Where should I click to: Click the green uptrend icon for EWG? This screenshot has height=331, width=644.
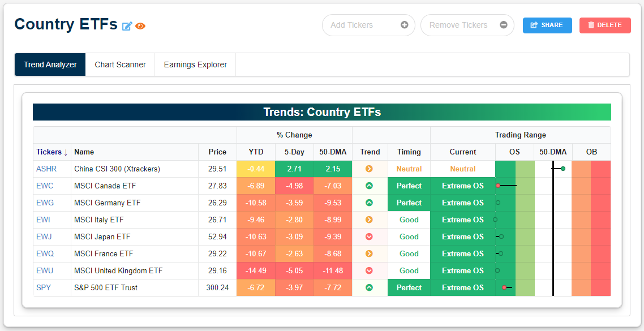tap(369, 203)
